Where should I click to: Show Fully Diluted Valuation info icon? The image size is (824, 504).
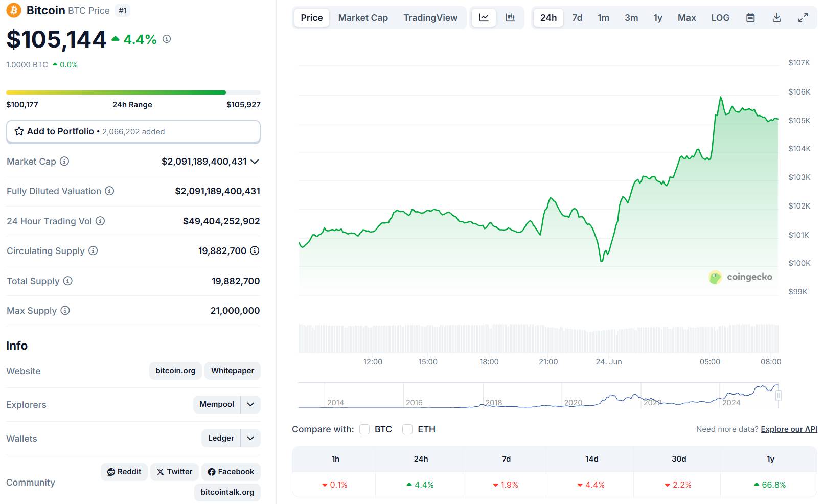pyautogui.click(x=109, y=191)
